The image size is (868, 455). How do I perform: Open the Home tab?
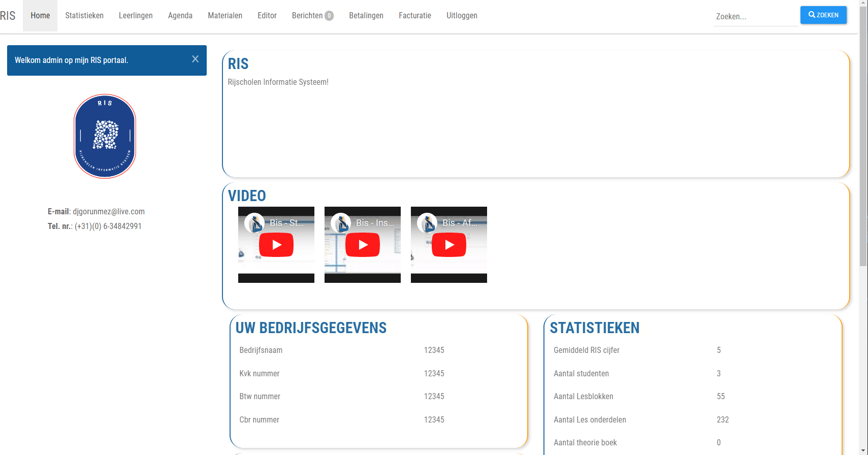point(40,16)
